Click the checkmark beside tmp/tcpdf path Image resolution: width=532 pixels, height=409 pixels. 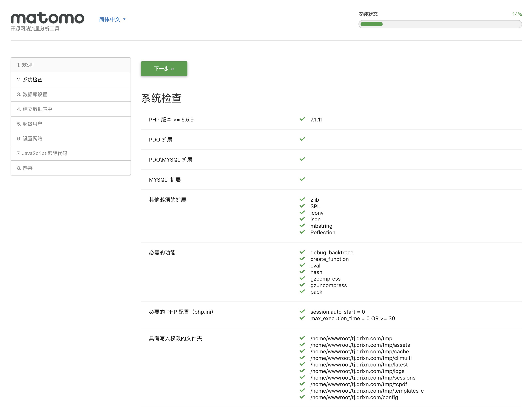(x=302, y=384)
